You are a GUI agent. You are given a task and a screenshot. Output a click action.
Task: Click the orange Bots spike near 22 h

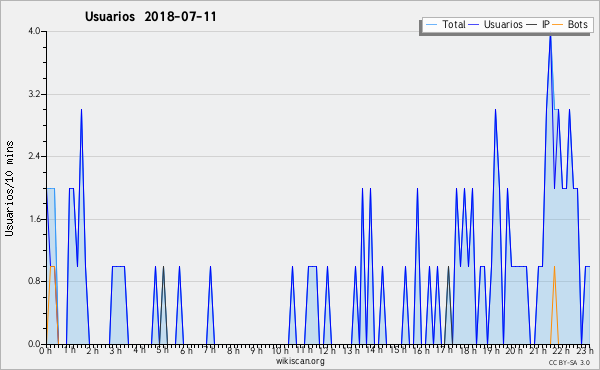coord(554,305)
